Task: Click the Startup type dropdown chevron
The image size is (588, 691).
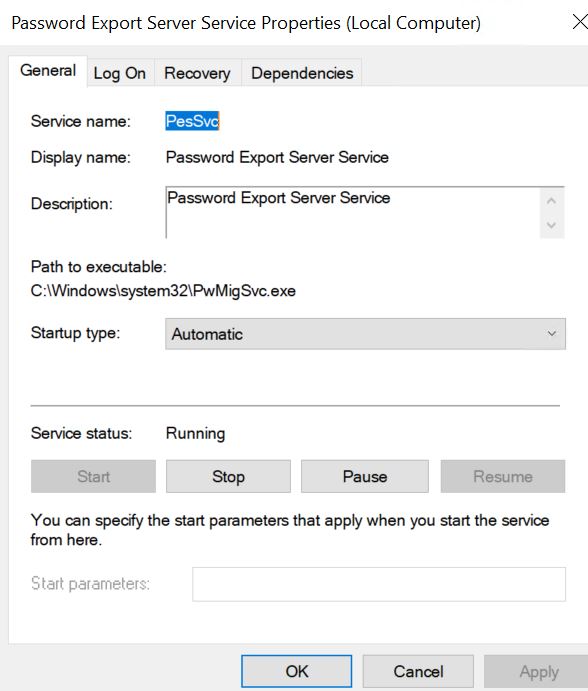Action: tap(551, 334)
